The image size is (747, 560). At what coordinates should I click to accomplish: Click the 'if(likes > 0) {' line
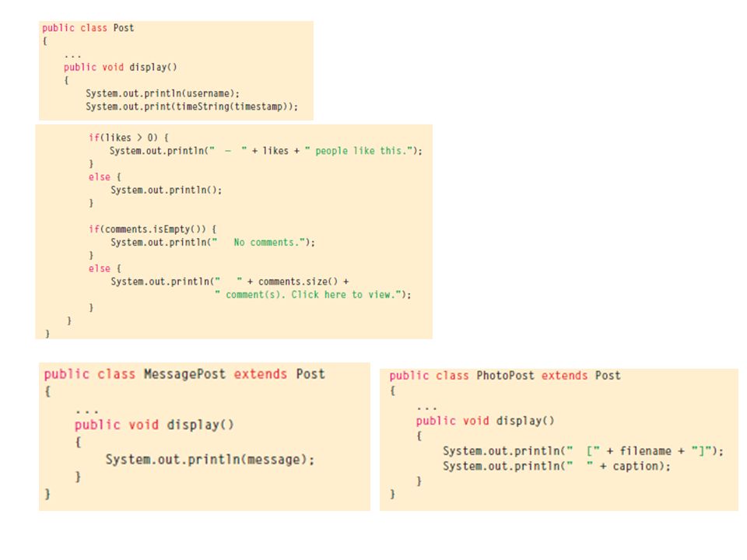[128, 138]
